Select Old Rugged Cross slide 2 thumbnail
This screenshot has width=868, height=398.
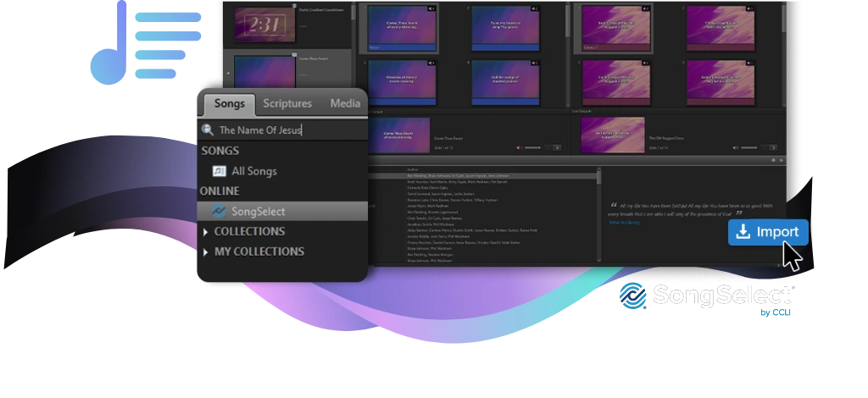(721, 28)
